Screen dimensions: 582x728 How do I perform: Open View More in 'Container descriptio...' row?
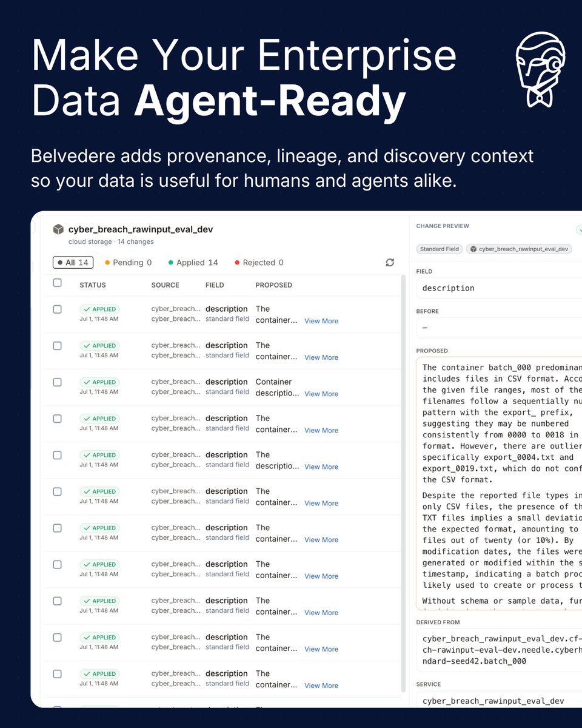(x=321, y=394)
